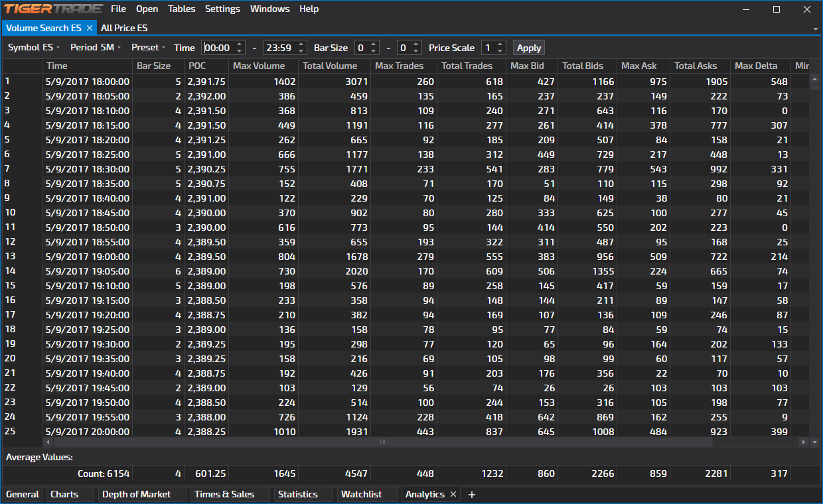Increment the first Bar Size value
The height and width of the screenshot is (504, 823).
click(x=374, y=44)
